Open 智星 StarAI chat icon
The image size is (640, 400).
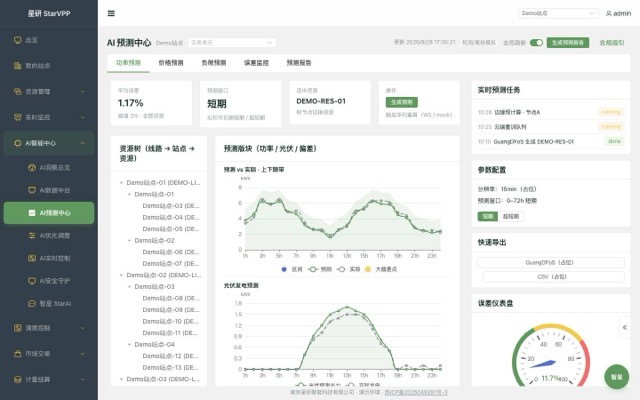[32, 304]
